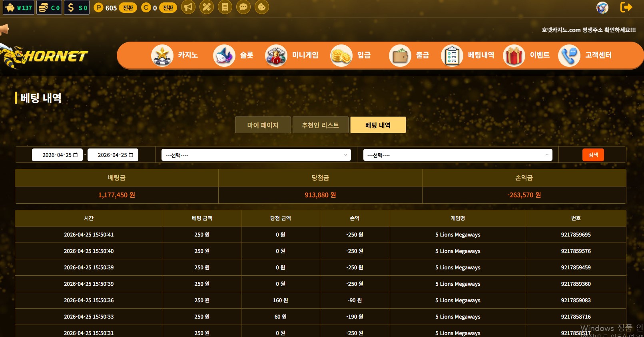Screen dimensions: 644x337
Task: Open the chat bubble messages icon
Action: [243, 7]
